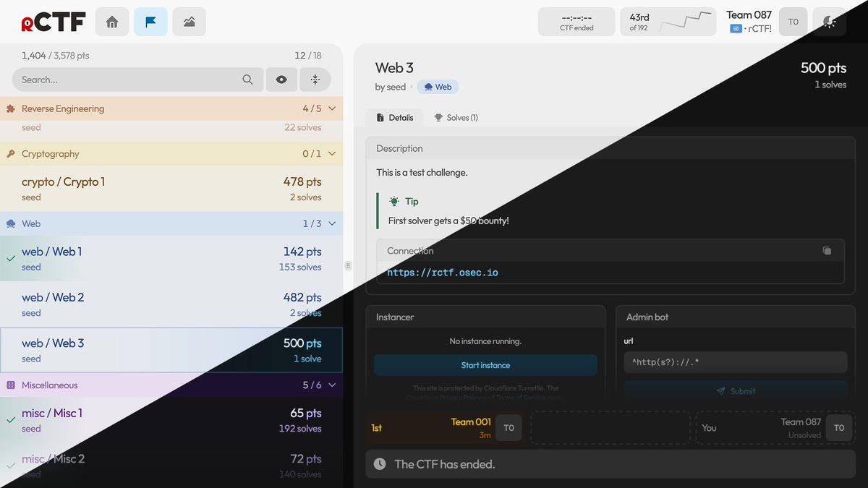
Task: Click the Cryptography key icon
Action: [11, 154]
